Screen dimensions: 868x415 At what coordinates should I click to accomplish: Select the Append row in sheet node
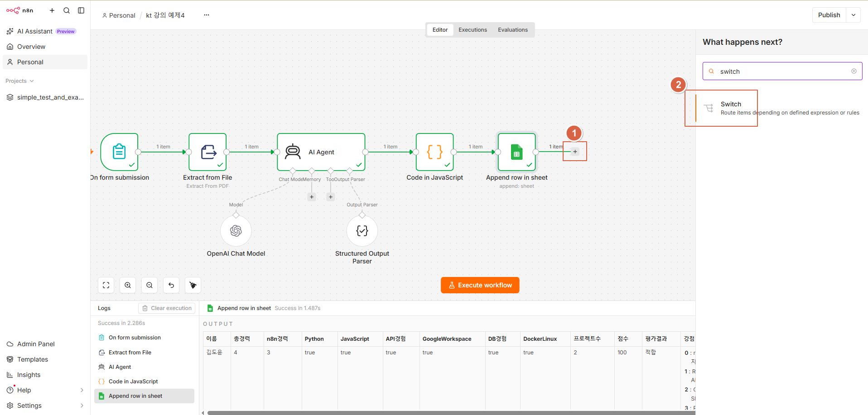pyautogui.click(x=517, y=152)
